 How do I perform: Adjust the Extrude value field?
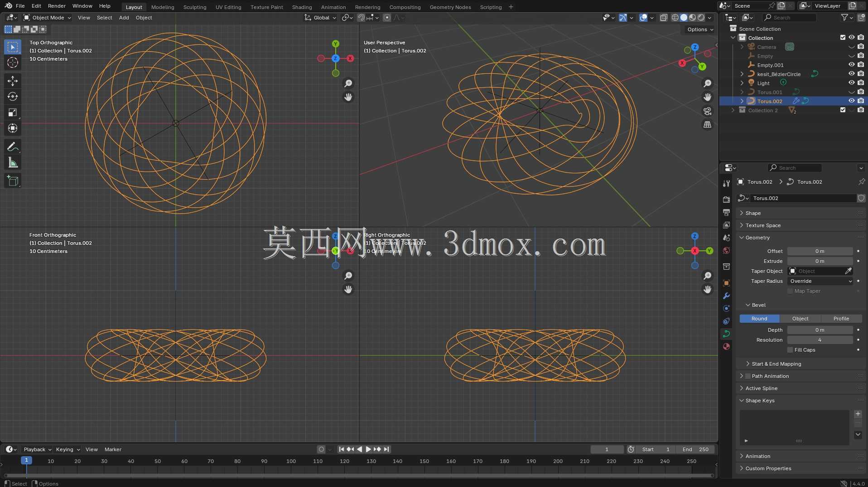(820, 261)
